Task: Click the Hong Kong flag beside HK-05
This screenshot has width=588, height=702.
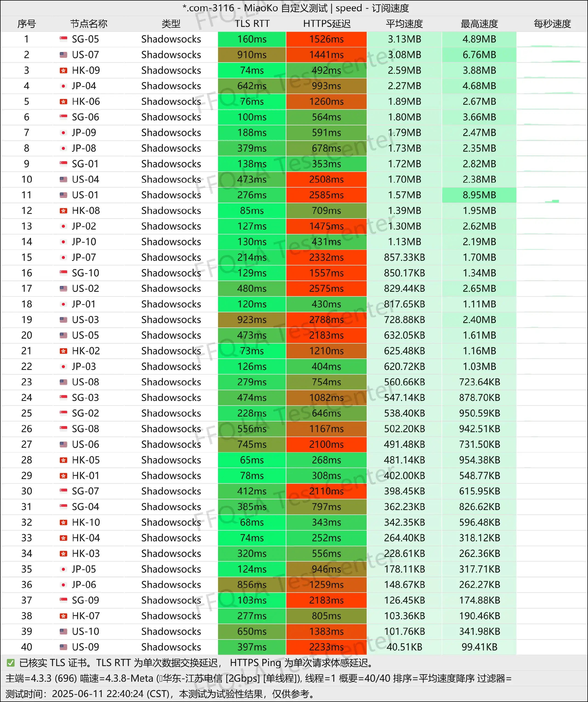Action: (x=64, y=460)
